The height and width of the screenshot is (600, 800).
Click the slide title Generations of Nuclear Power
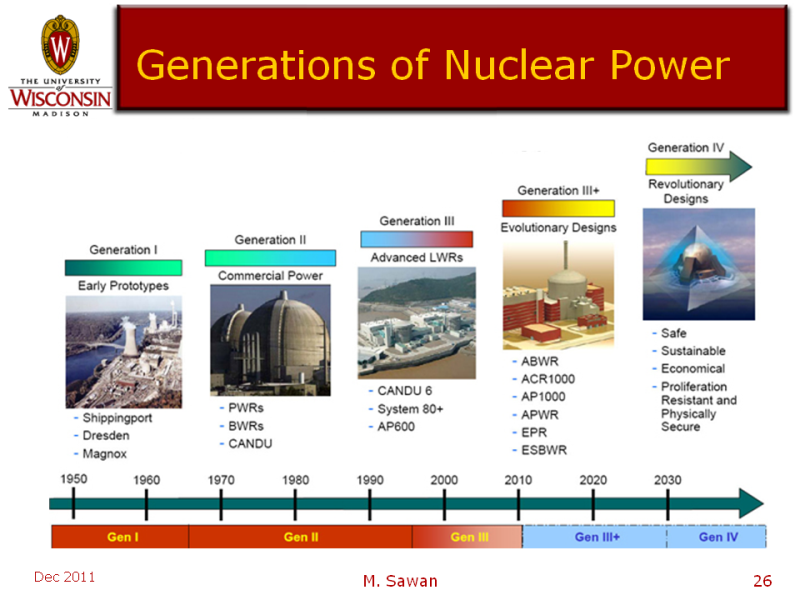(432, 66)
